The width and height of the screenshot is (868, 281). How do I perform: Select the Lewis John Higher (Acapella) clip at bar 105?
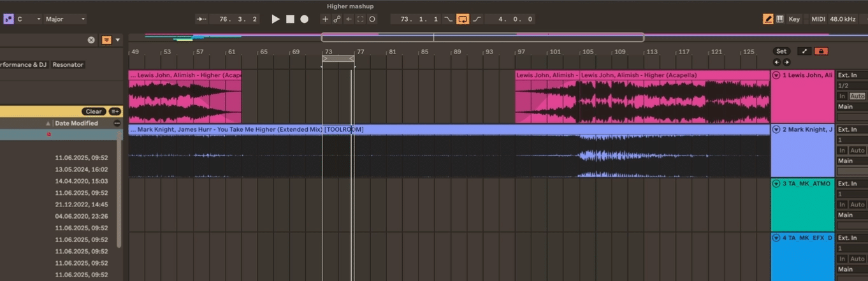tap(674, 97)
